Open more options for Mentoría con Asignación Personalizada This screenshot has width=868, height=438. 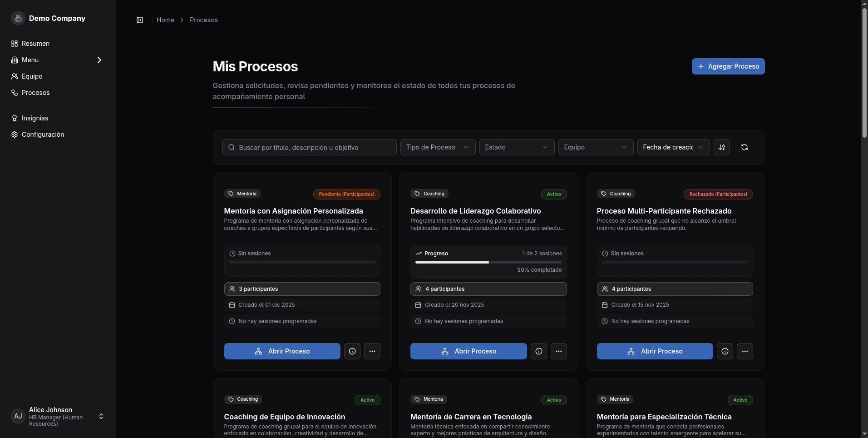pos(372,351)
